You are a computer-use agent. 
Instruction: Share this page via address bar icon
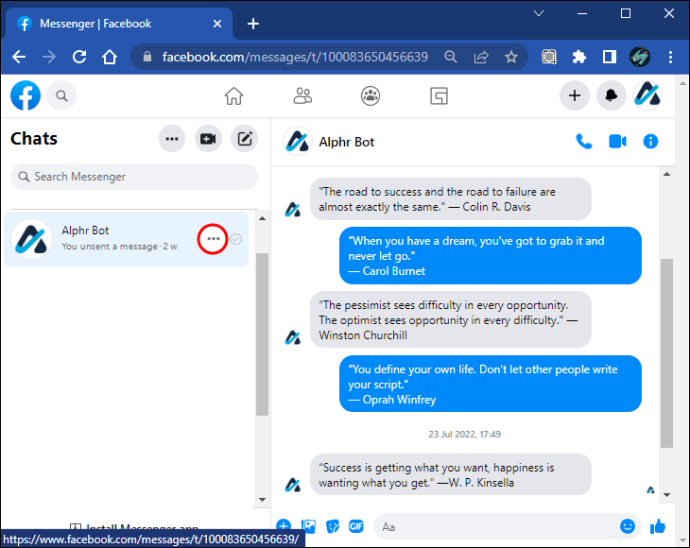point(481,57)
